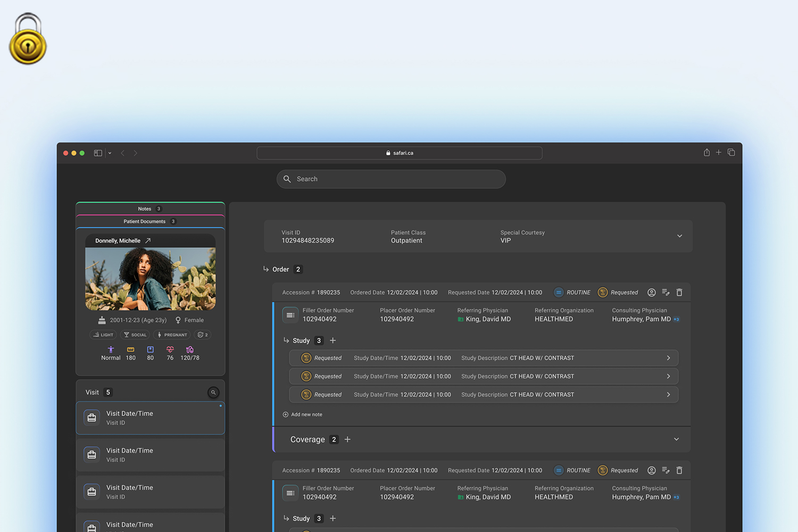The width and height of the screenshot is (798, 532).
Task: Click Patient Class value Outpatient
Action: coord(406,240)
